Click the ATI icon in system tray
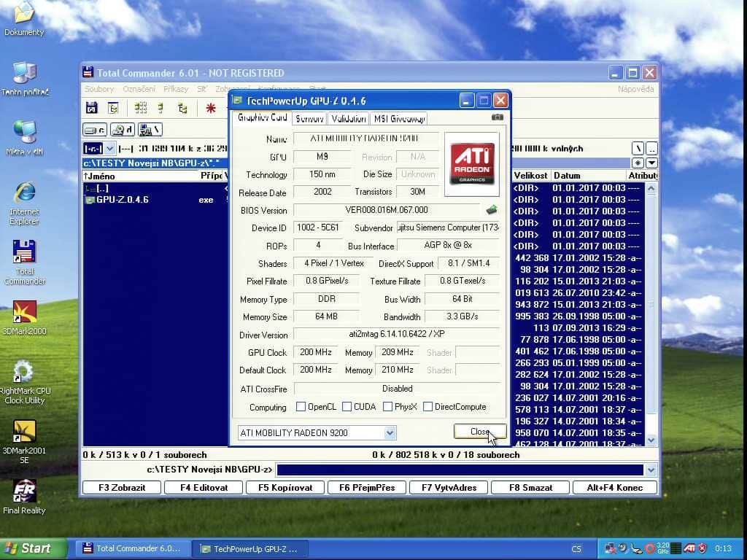The height and width of the screenshot is (560, 747). [x=689, y=548]
